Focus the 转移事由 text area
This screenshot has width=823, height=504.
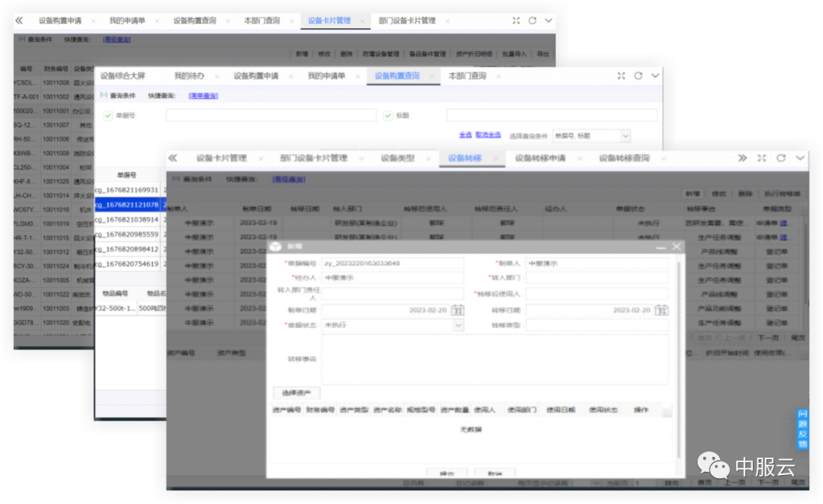(x=495, y=360)
